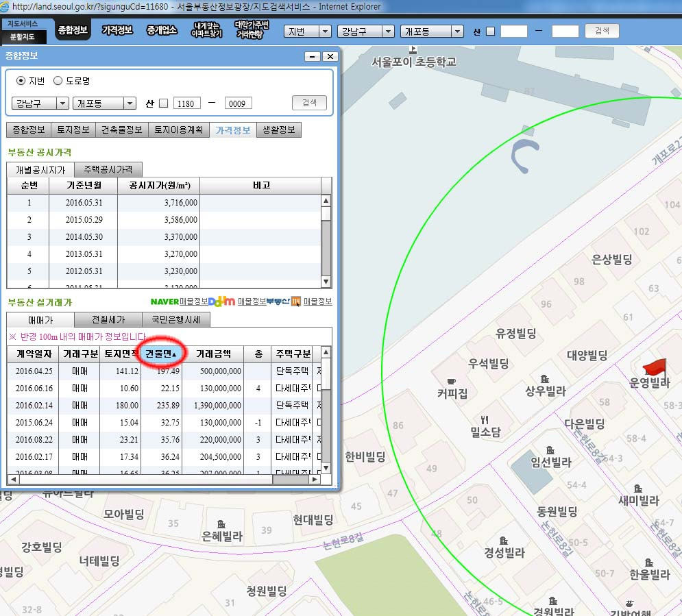Click the building icon above 새미빌라

coord(637,488)
